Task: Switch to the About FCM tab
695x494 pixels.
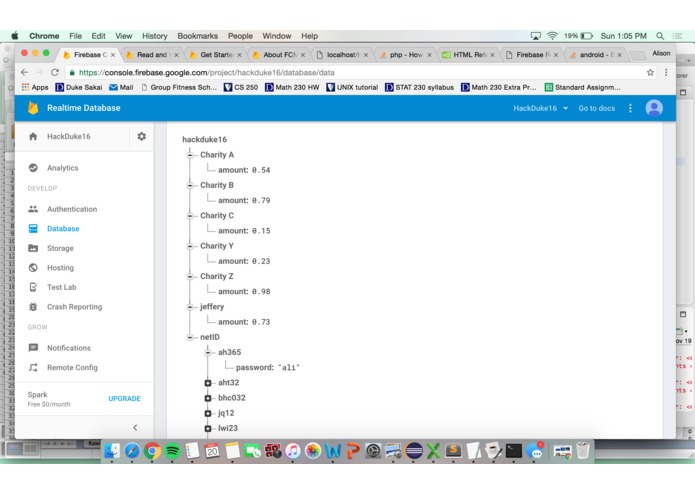Action: pos(279,54)
